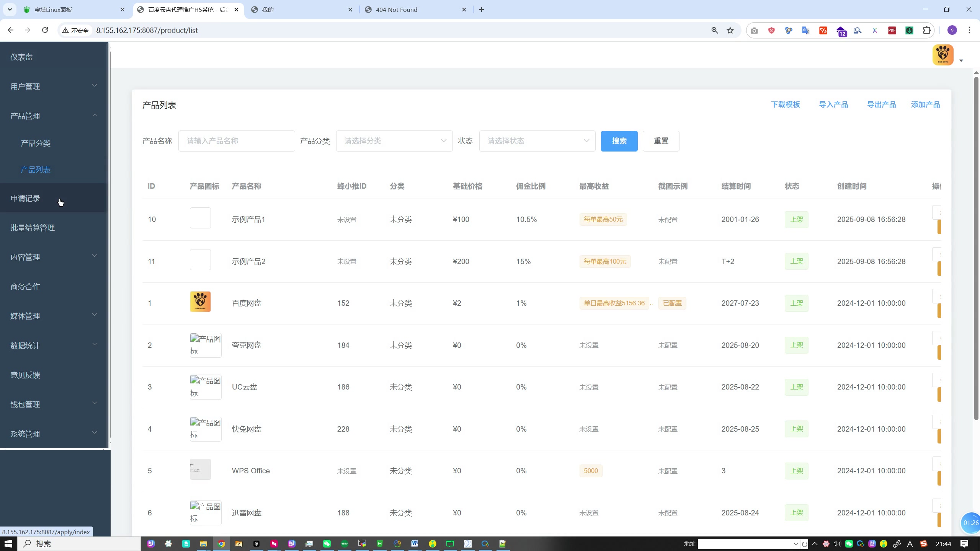Expand 系统管理 menu

click(54, 434)
